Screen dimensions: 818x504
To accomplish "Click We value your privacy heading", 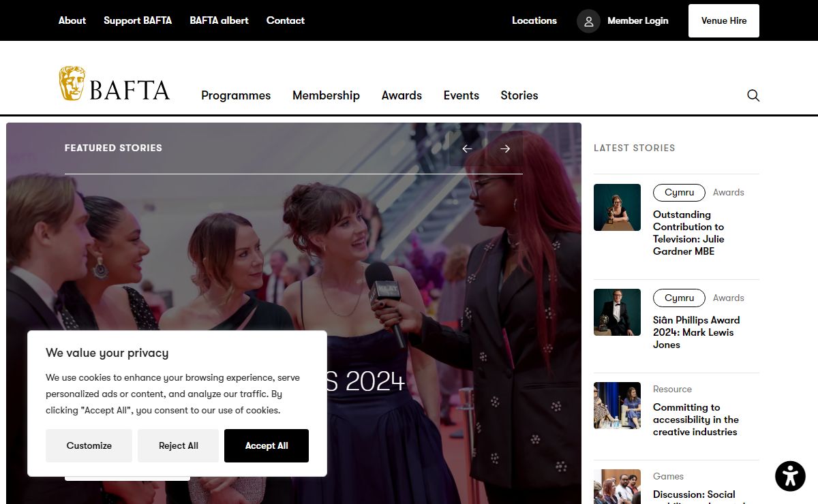I will 107,353.
